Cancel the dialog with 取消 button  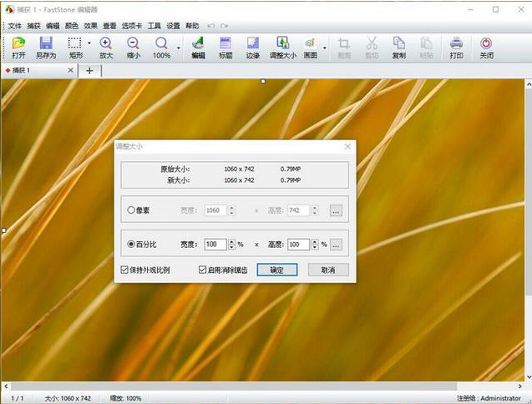[328, 270]
